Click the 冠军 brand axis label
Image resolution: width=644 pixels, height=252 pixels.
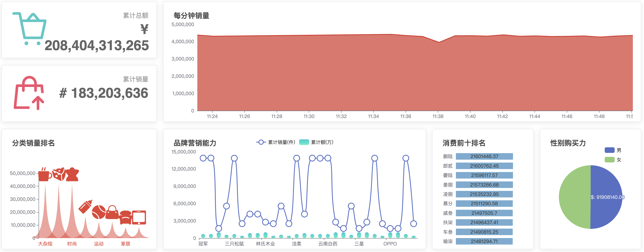[203, 244]
